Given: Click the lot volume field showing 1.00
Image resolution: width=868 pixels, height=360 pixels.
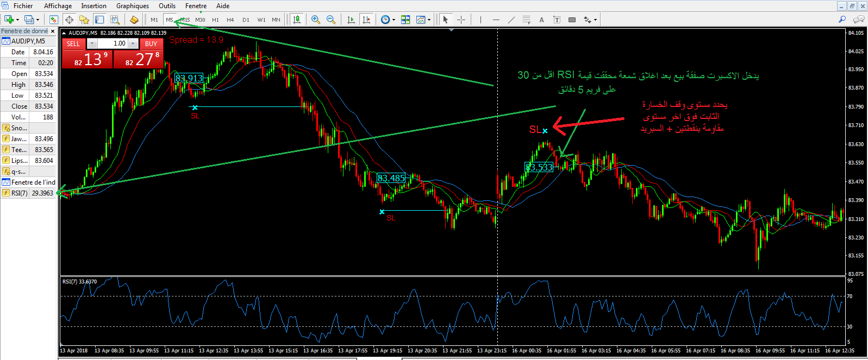Looking at the screenshot, I should point(114,43).
